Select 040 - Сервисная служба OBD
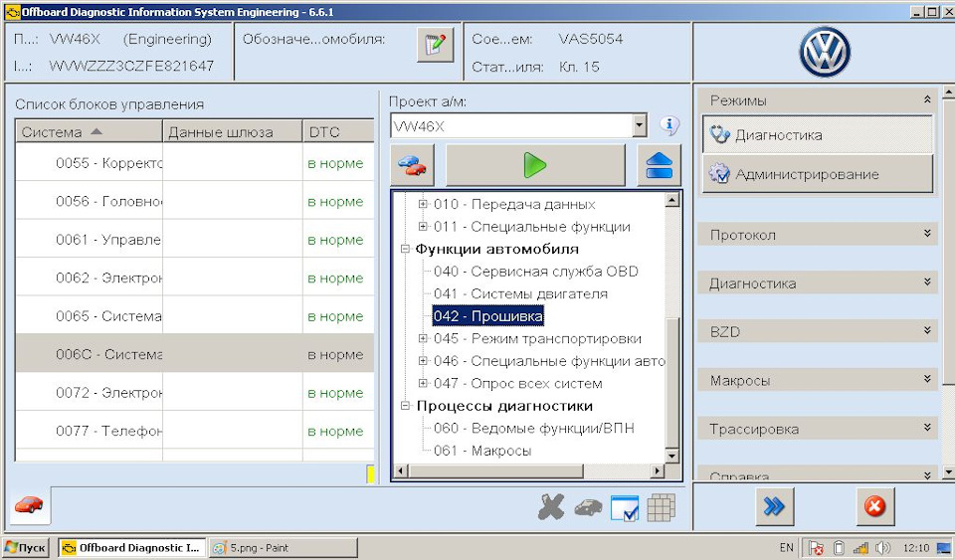Screen dimensions: 955x560 click(536, 272)
